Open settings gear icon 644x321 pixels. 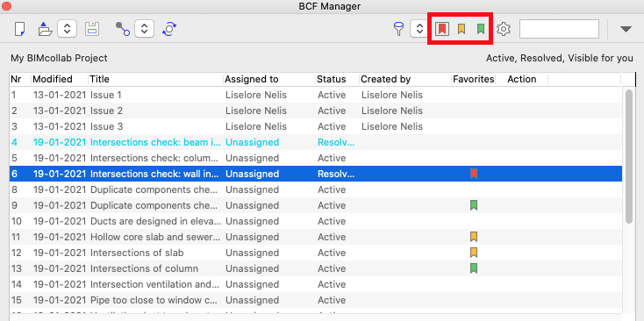(504, 29)
